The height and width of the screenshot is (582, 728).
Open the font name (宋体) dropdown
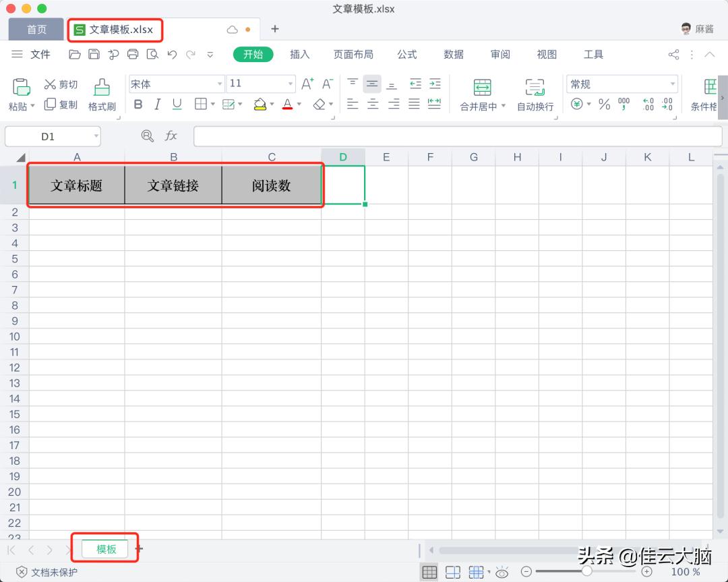(218, 84)
